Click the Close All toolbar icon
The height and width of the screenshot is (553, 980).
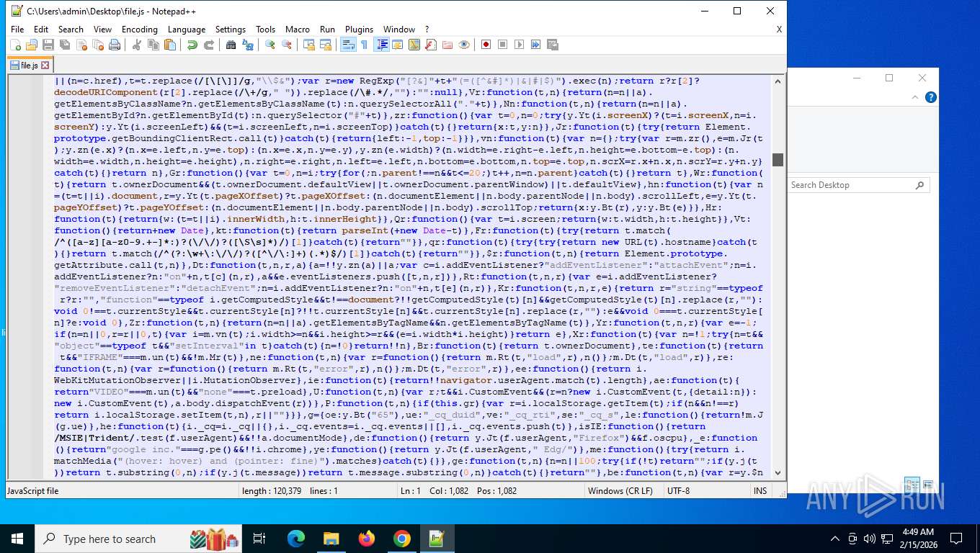pyautogui.click(x=98, y=45)
